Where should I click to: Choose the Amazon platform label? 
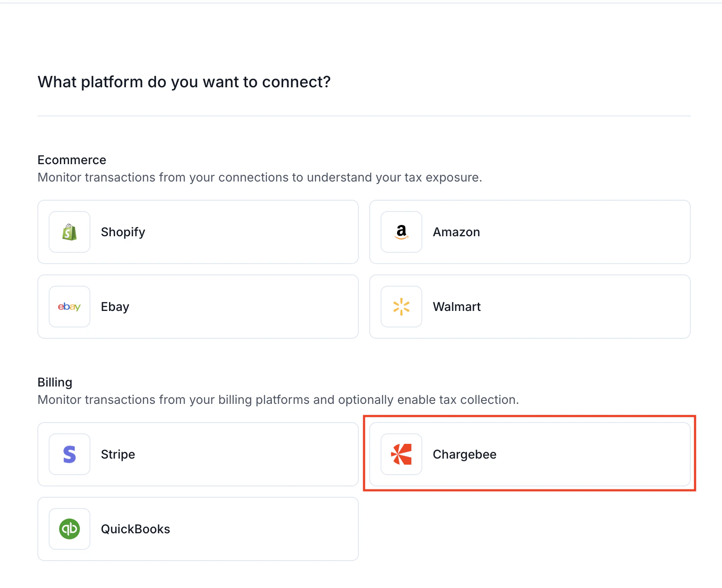(x=456, y=232)
